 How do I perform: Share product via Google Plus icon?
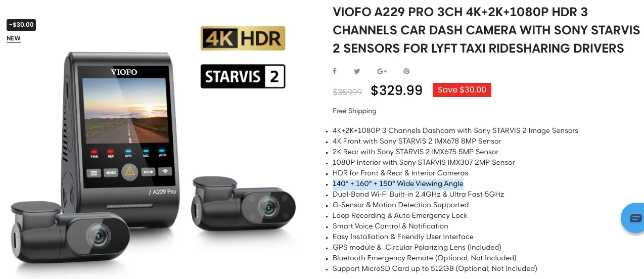click(382, 71)
